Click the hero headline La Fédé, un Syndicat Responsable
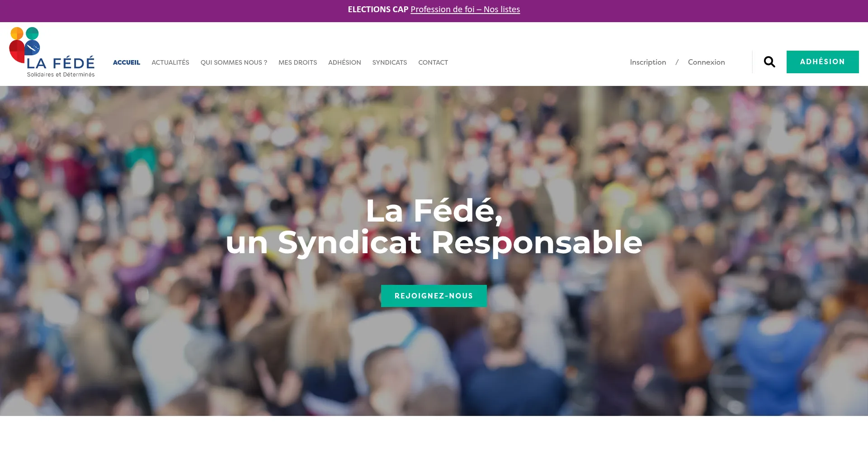 pyautogui.click(x=434, y=227)
